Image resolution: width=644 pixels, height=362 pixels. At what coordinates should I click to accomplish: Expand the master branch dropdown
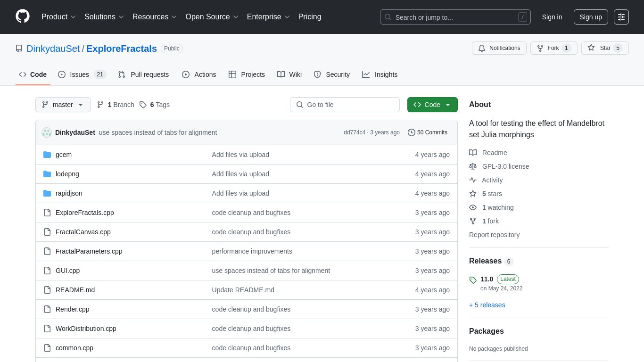click(63, 105)
